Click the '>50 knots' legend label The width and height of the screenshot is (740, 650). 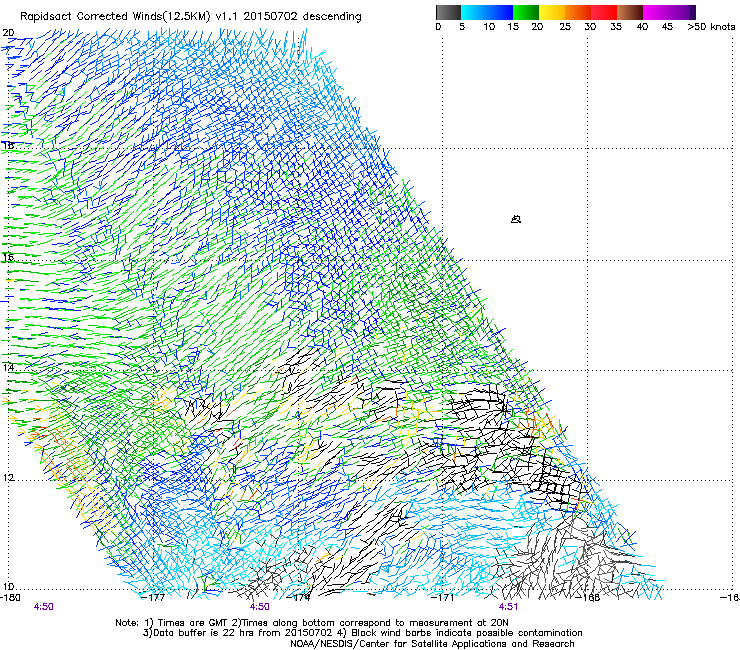pos(711,27)
